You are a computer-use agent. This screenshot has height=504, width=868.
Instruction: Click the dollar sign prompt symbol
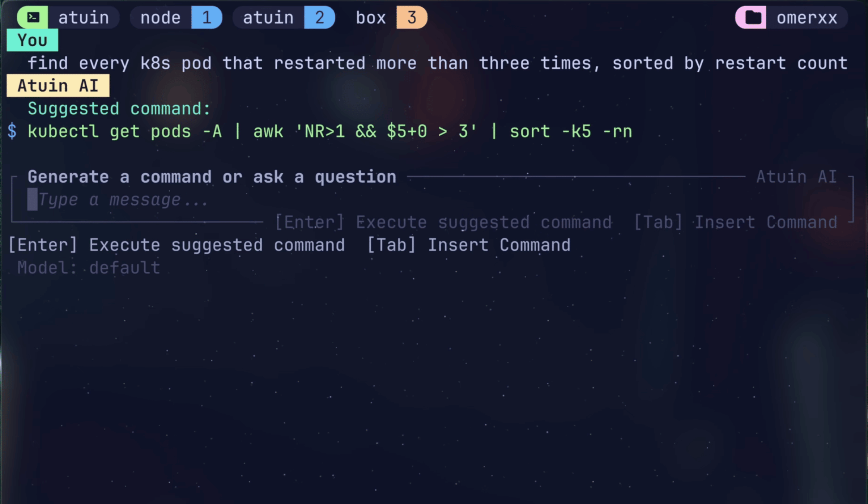pos(12,131)
